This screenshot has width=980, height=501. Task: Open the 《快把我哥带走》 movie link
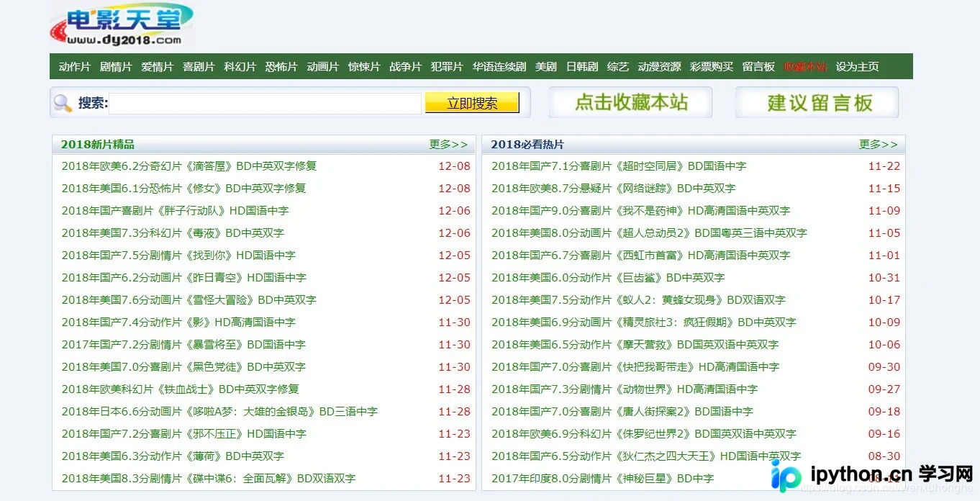(635, 367)
